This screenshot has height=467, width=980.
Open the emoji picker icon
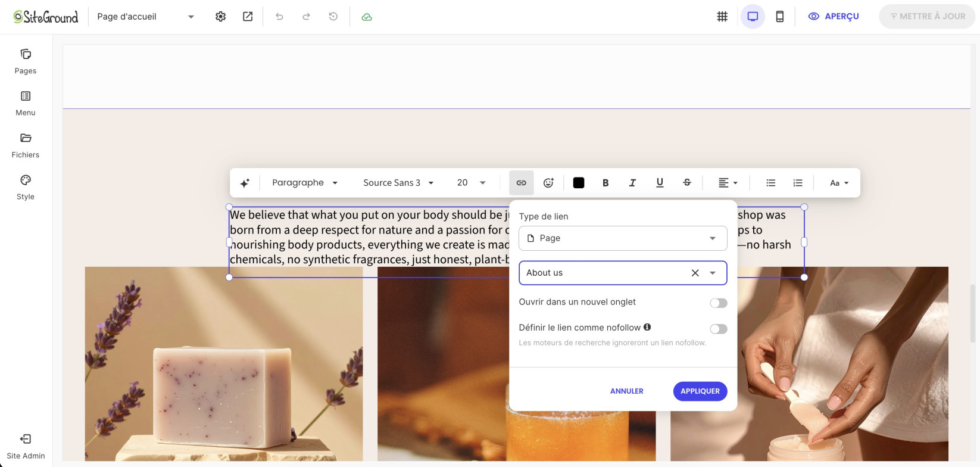coord(548,183)
